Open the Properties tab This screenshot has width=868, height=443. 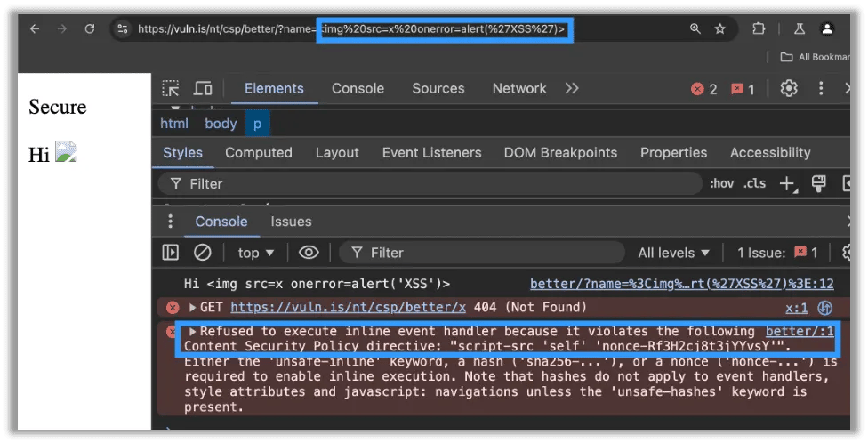point(674,153)
